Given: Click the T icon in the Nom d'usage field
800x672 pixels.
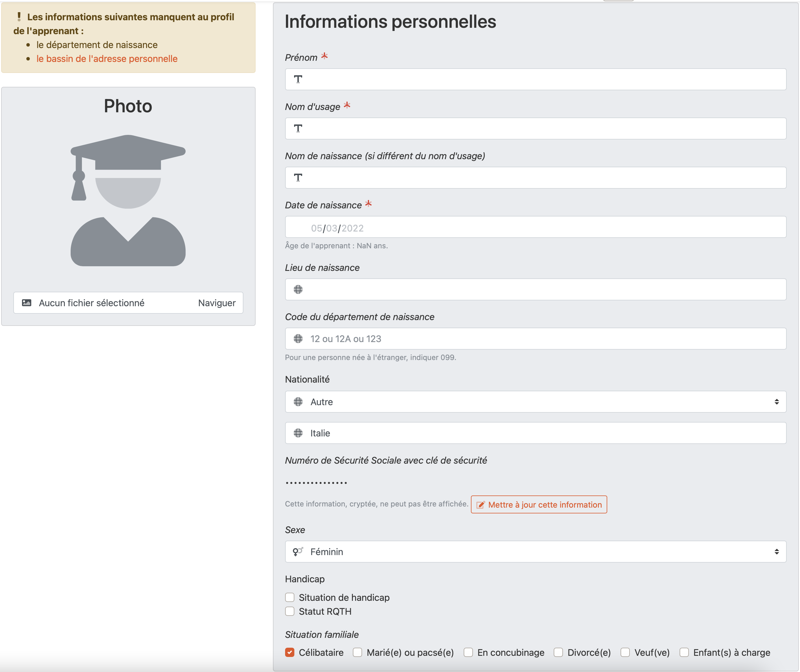Looking at the screenshot, I should (298, 129).
